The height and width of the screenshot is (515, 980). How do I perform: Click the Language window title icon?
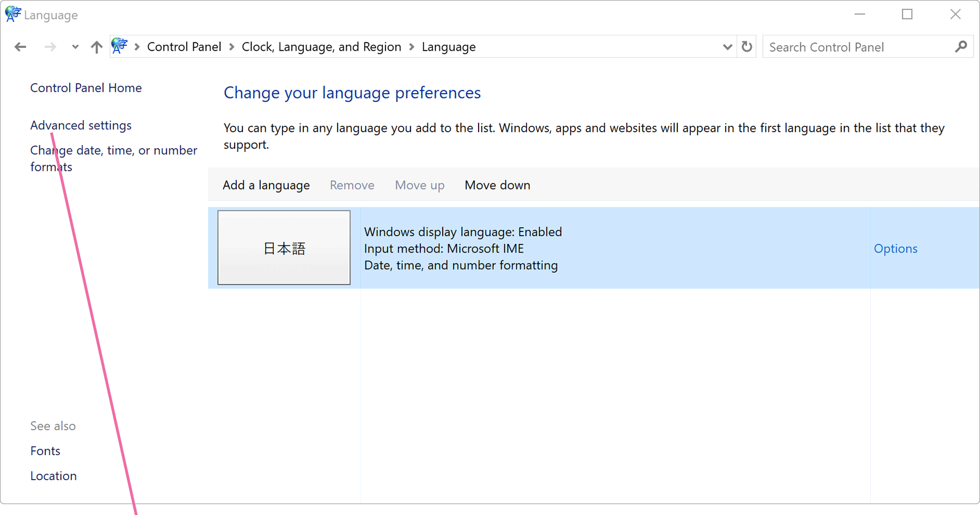point(13,14)
